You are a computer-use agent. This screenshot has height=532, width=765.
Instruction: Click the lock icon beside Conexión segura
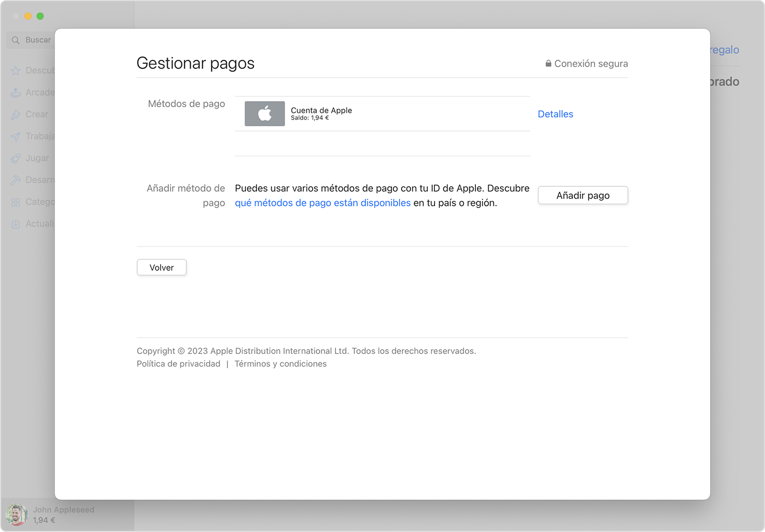tap(548, 63)
